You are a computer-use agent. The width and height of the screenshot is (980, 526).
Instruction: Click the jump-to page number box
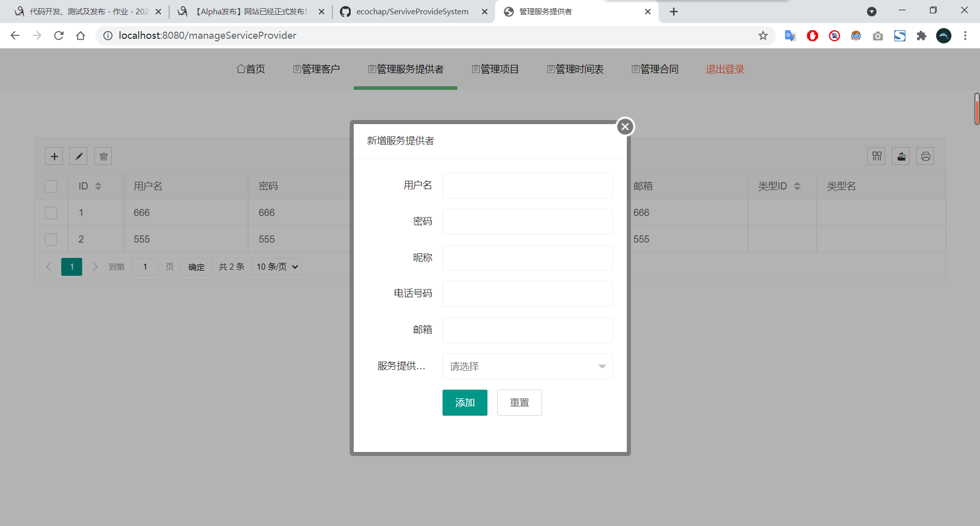(145, 267)
